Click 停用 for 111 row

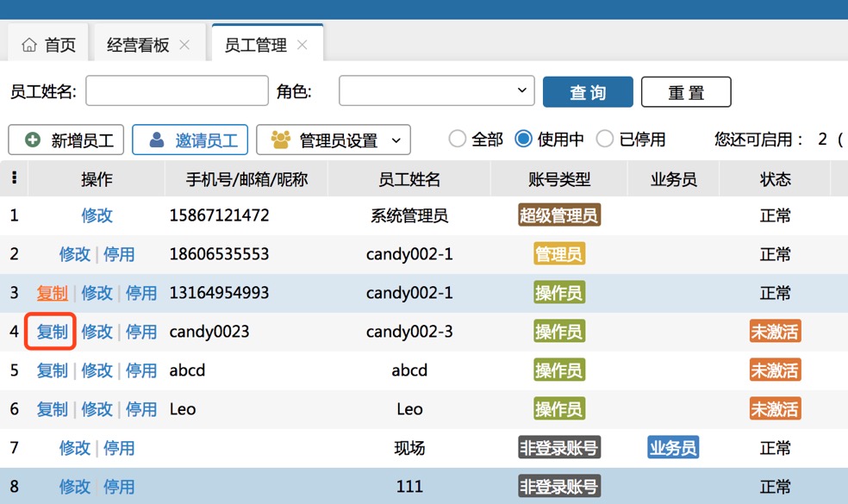119,487
